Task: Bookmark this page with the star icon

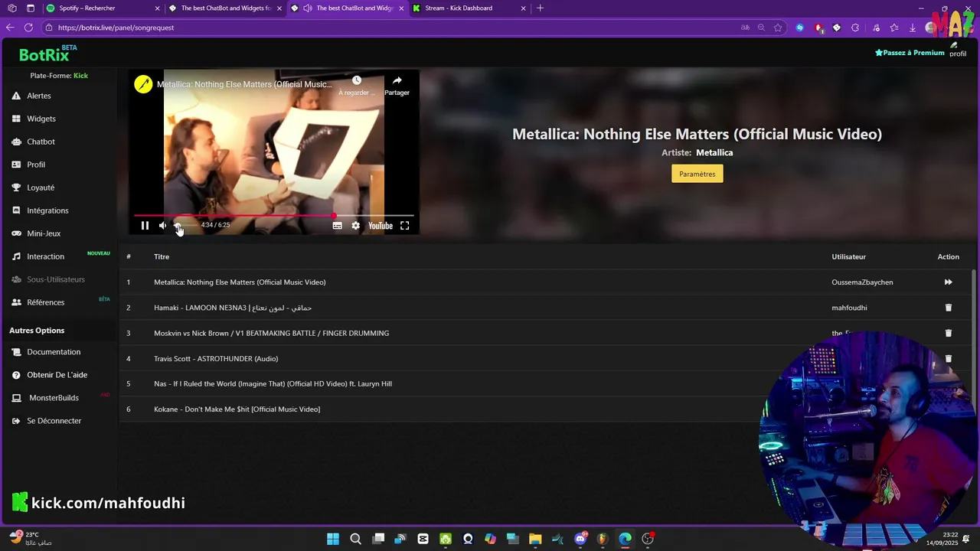Action: 778,28
